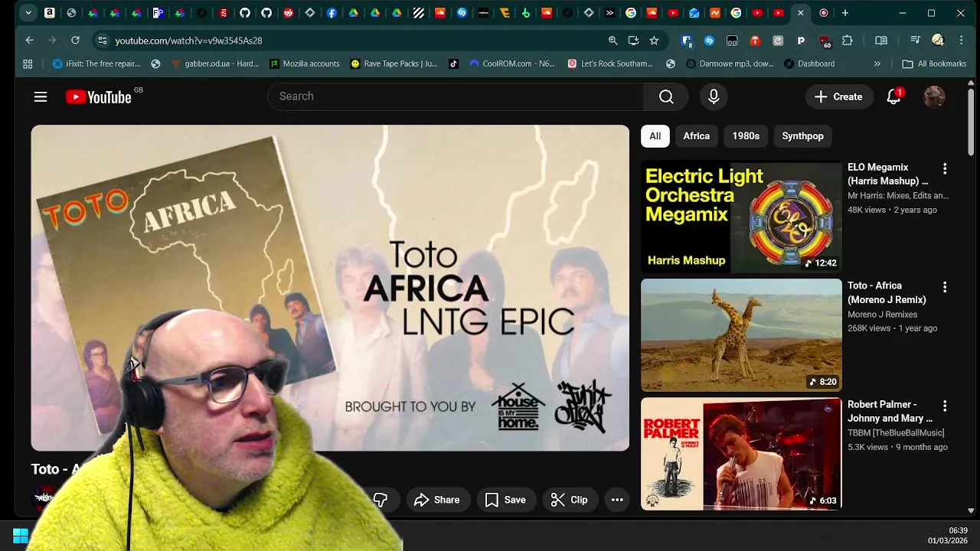Close the active YouTube tab

pos(801,13)
